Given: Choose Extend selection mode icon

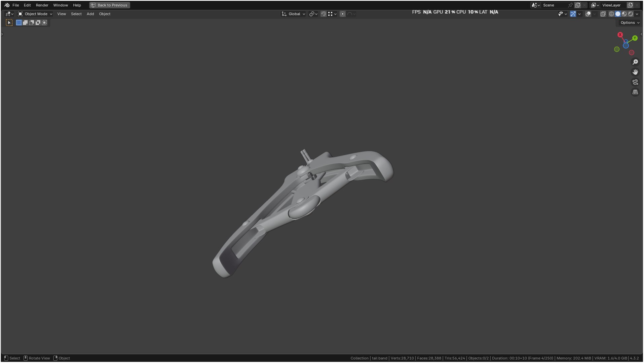Looking at the screenshot, I should 25,23.
